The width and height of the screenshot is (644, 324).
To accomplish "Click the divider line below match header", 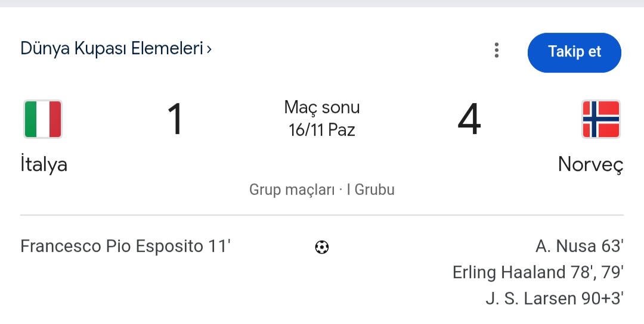I will pyautogui.click(x=322, y=215).
